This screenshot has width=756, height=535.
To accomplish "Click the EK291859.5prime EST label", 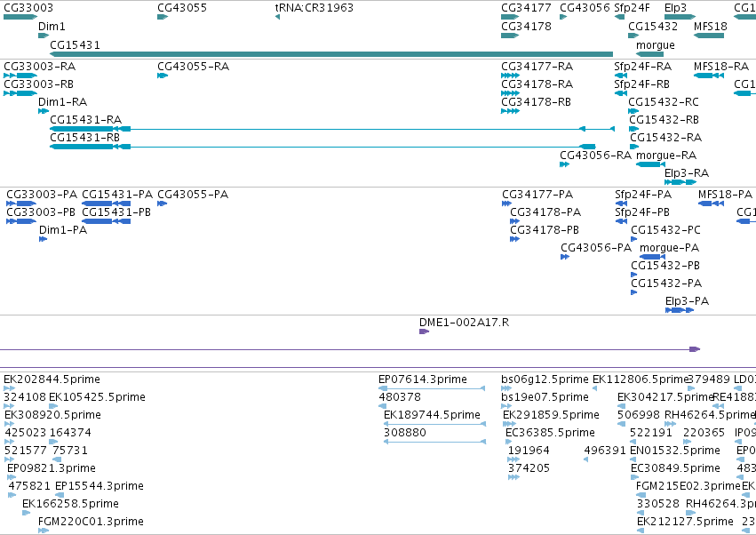I will (551, 415).
